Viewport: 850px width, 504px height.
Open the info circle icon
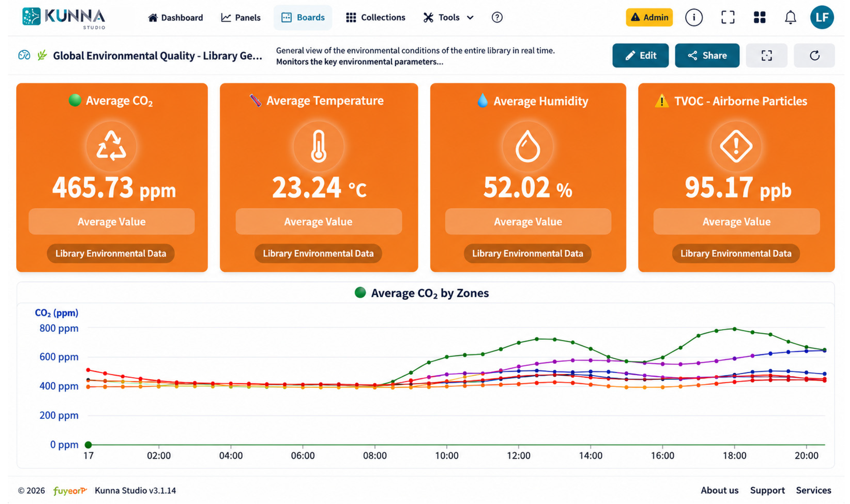[693, 17]
